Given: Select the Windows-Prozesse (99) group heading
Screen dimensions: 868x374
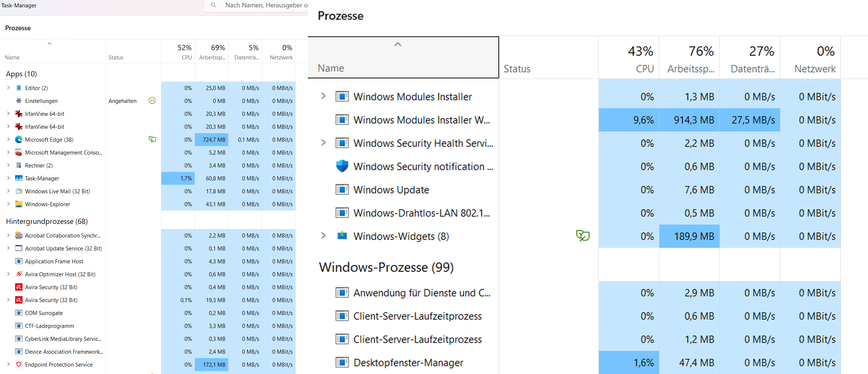Looking at the screenshot, I should coord(386,267).
